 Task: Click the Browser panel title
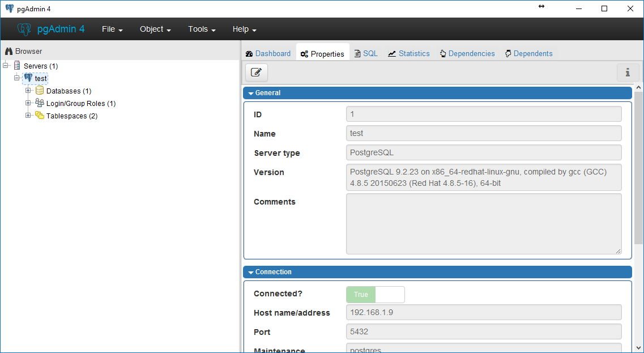click(29, 52)
